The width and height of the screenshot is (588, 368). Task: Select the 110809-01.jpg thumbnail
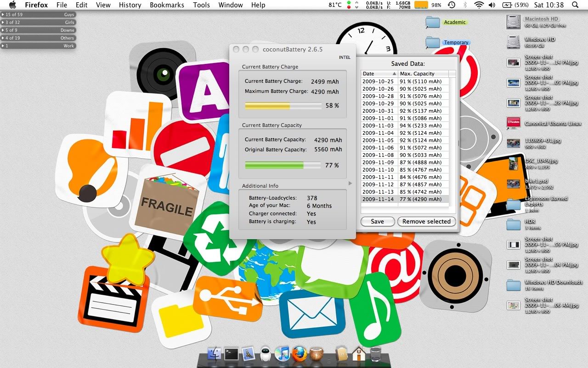point(513,143)
